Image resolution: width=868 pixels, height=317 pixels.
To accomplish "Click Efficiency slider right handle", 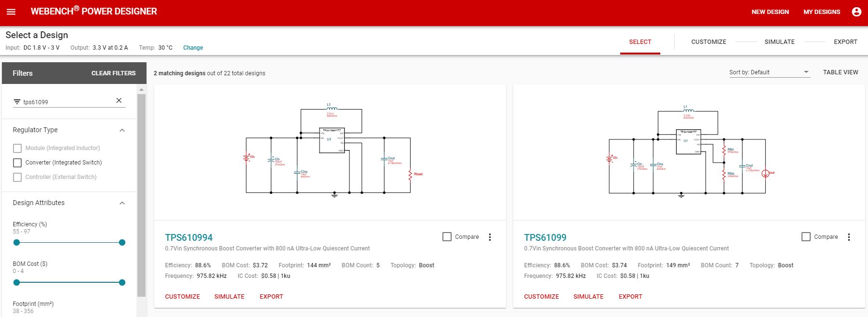I will [x=122, y=243].
